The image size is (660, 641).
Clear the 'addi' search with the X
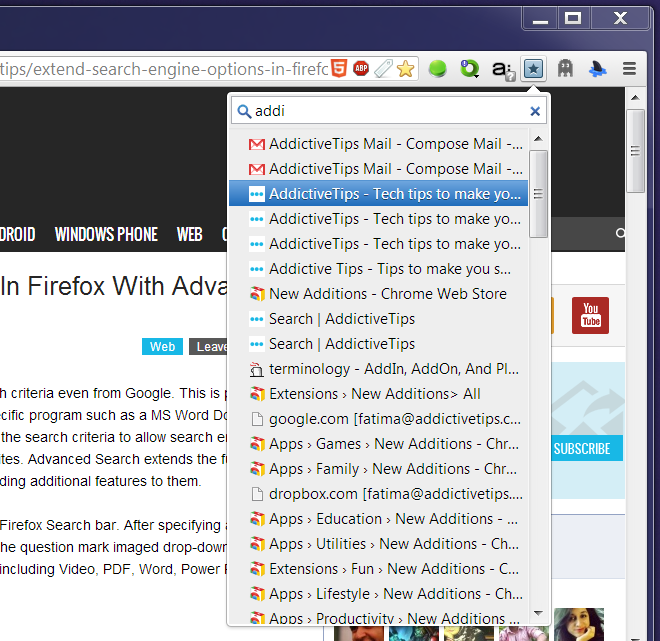point(535,111)
